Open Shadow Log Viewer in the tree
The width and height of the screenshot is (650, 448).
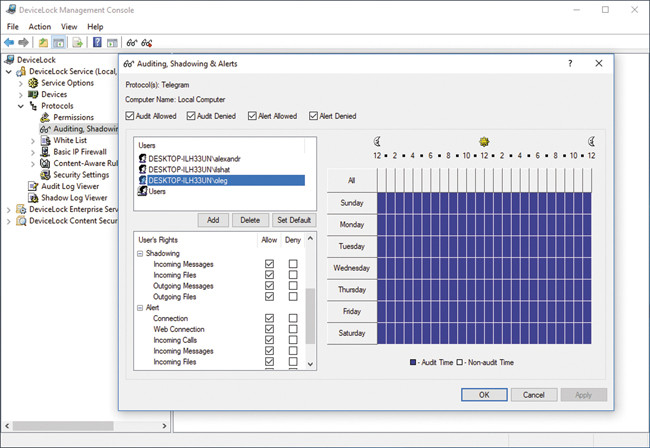pos(75,198)
